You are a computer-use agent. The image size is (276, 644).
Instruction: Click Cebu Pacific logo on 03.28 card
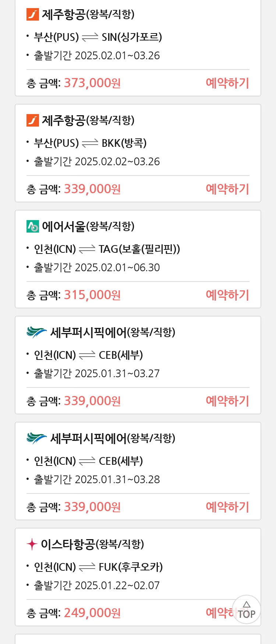(37, 438)
